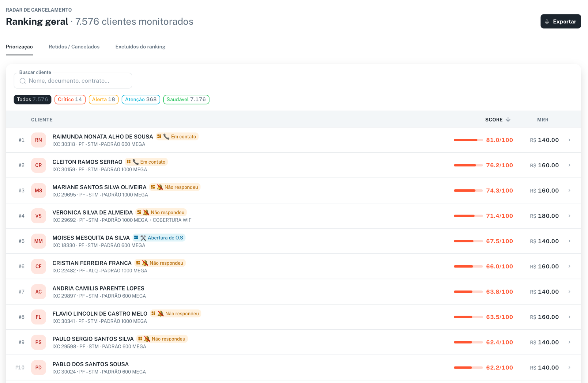
Task: Click the score bar for 81.0/100
Action: click(x=468, y=140)
